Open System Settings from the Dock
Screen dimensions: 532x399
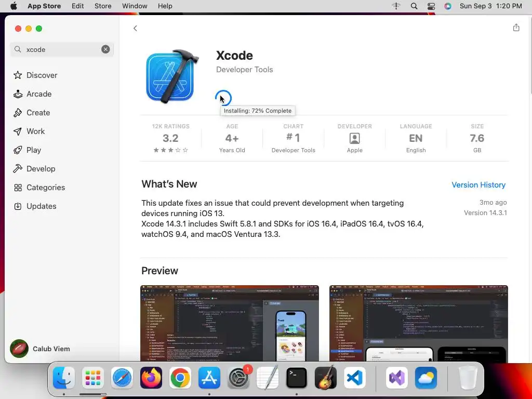pyautogui.click(x=238, y=378)
